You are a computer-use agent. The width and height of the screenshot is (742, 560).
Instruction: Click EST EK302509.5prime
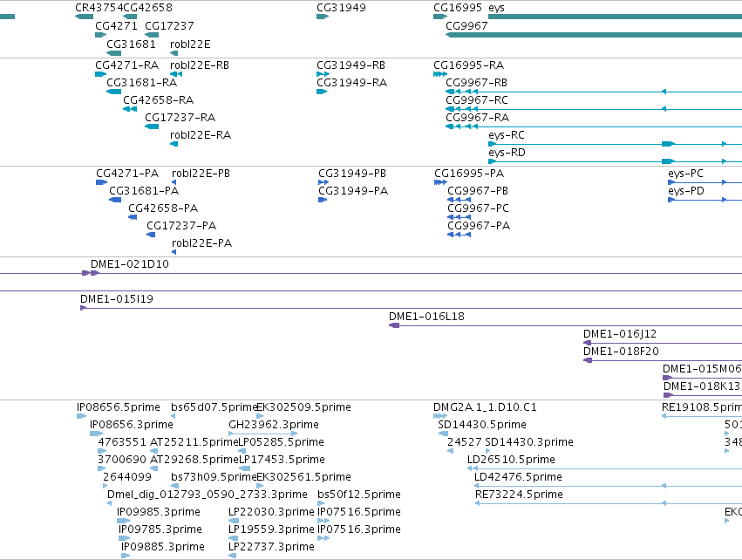(305, 407)
